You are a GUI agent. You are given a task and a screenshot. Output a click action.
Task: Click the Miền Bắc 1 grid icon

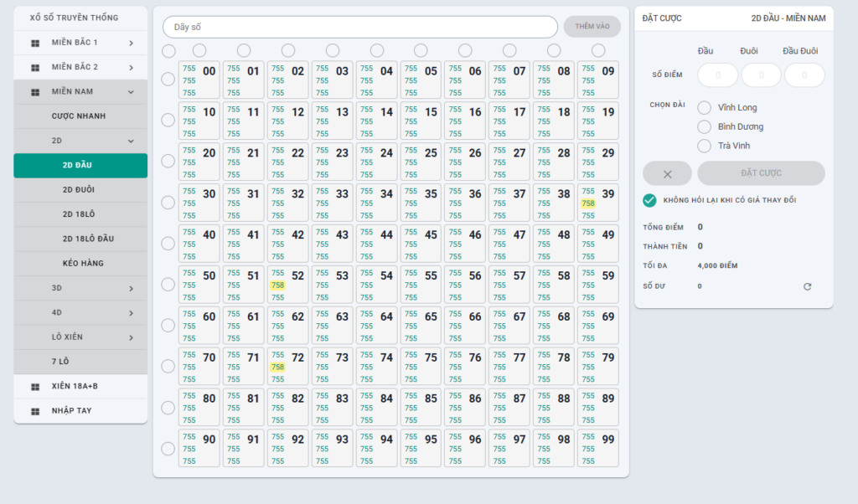point(35,43)
